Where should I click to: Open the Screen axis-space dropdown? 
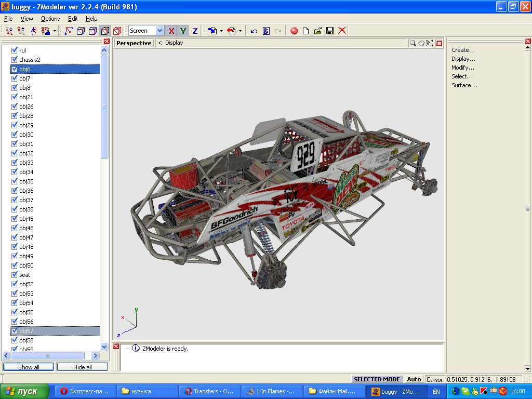pos(159,31)
